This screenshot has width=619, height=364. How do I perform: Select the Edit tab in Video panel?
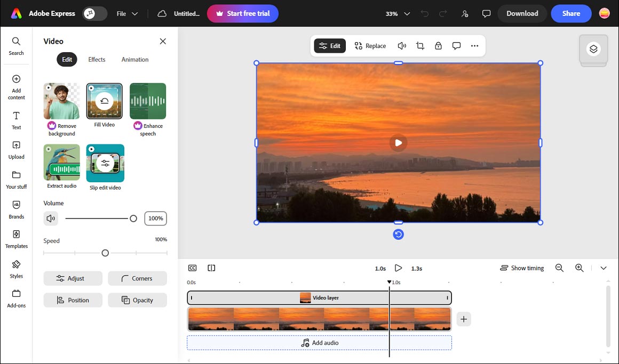click(67, 60)
